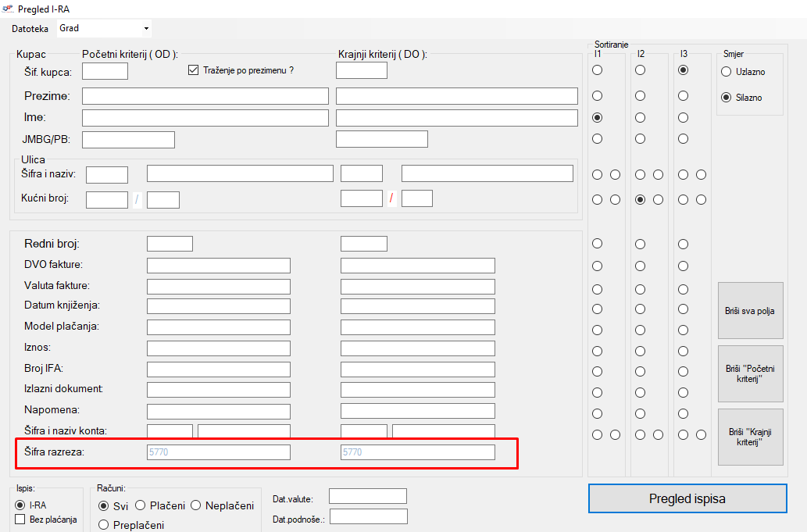Choose the Plaćeni accounts radio option

coord(141,505)
